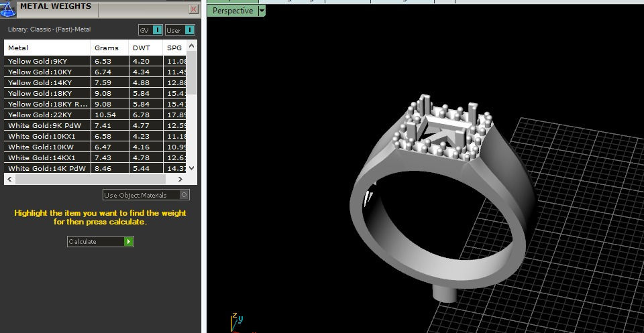Click the up arrow of table scrollbar

(191, 45)
